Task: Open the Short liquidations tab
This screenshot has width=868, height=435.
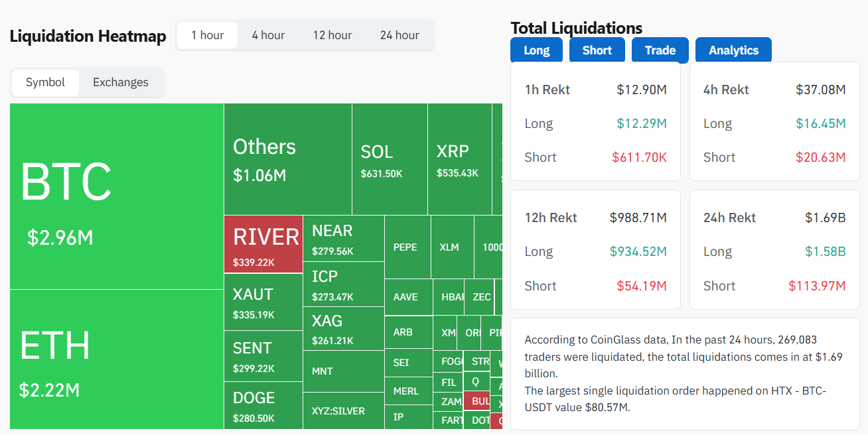Action: point(596,50)
